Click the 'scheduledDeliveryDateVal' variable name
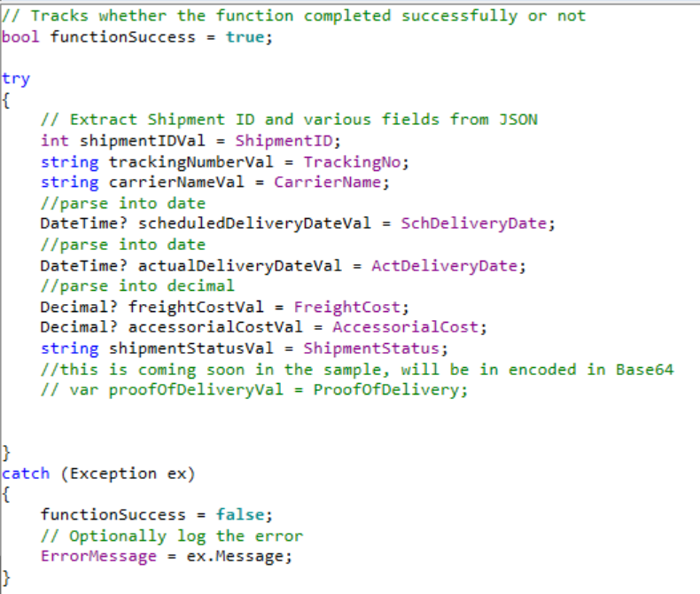This screenshot has height=594, width=700. click(254, 223)
